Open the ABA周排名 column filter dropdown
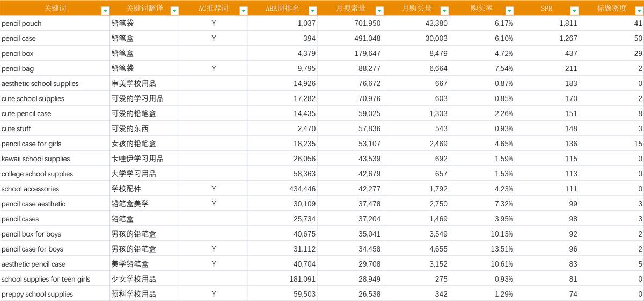The width and height of the screenshot is (644, 301). [312, 10]
